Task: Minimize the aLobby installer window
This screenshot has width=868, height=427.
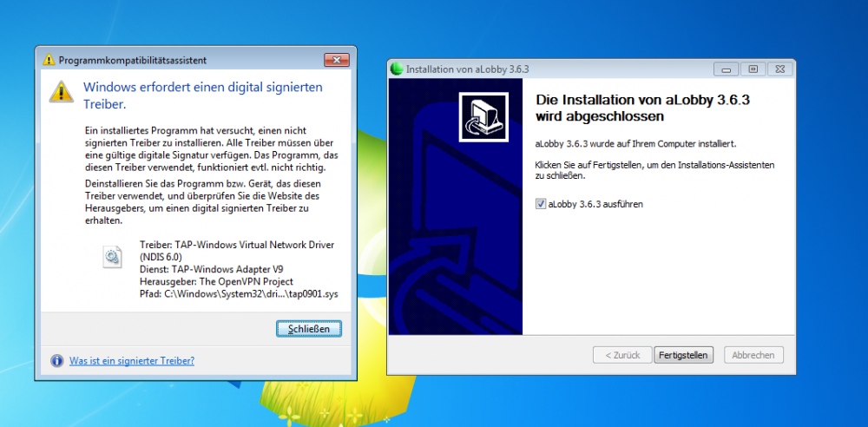Action: point(727,69)
